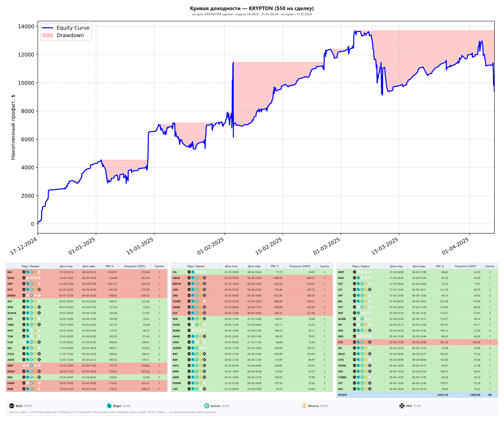This screenshot has height=433, width=504.
Task: Select 'Дата закр.' header in right table
Action: [419, 266]
